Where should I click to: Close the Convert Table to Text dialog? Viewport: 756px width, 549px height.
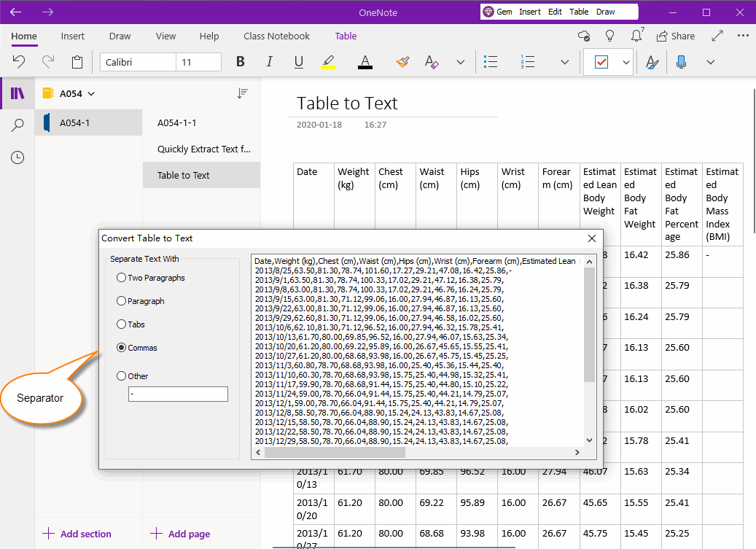coord(591,238)
